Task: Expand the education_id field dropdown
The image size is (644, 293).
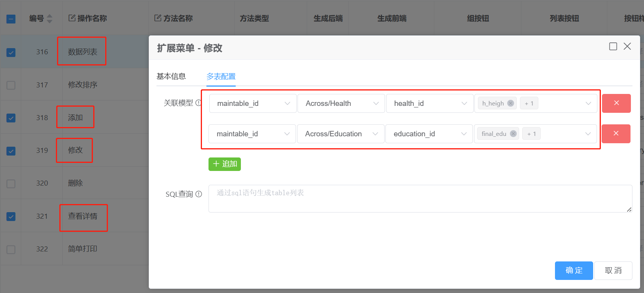Action: tap(429, 134)
